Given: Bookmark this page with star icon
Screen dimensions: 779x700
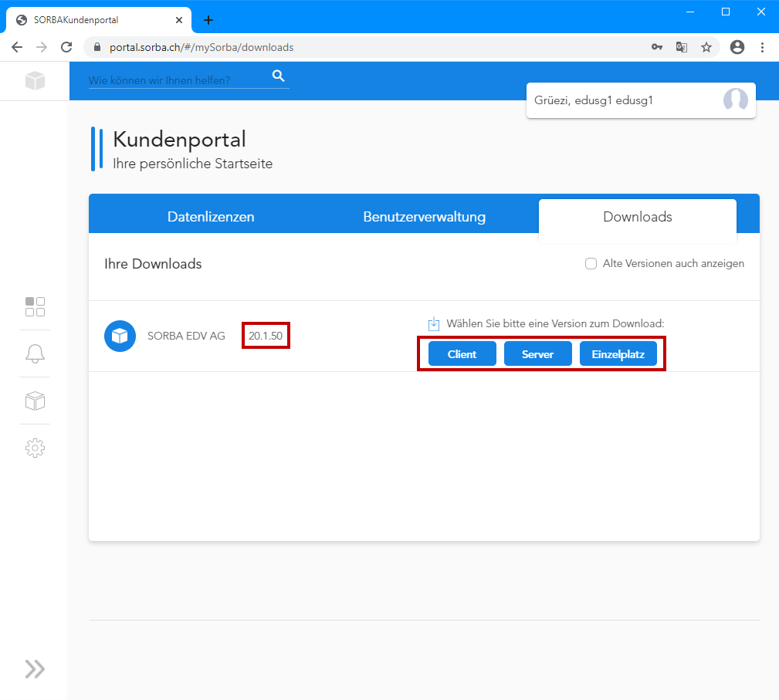Looking at the screenshot, I should point(706,47).
